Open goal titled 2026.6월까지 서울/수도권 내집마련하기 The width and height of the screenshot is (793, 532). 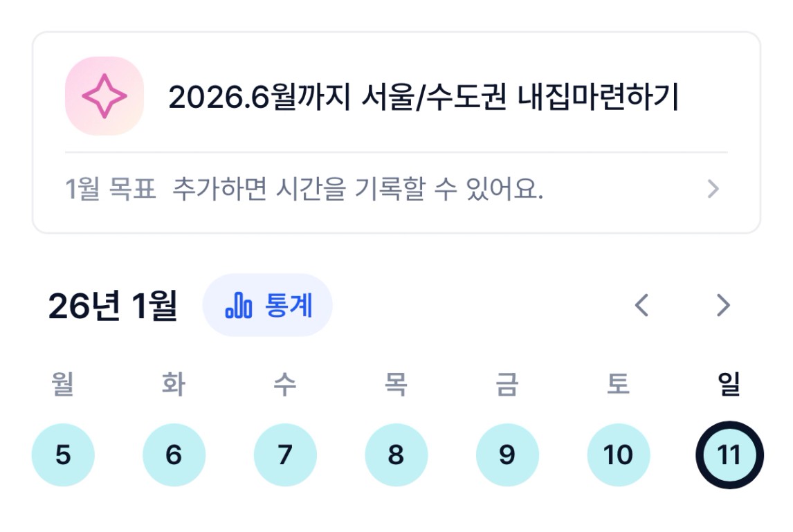click(x=423, y=99)
